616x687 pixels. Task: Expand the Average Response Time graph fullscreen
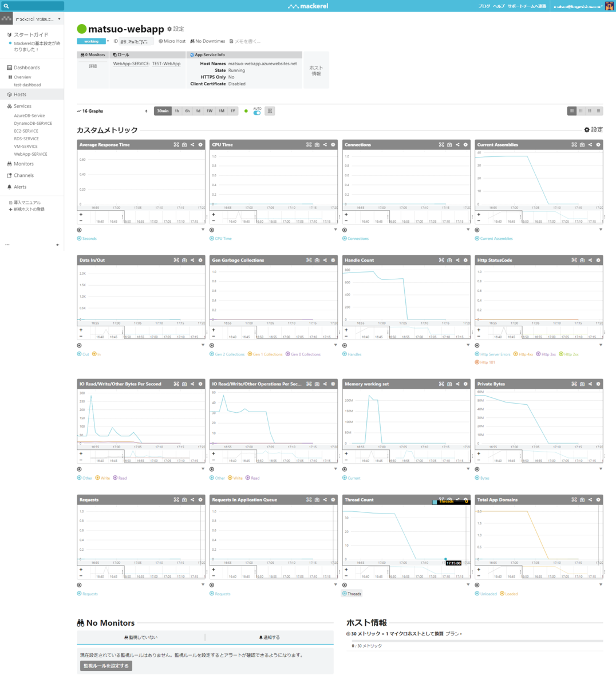click(x=176, y=145)
